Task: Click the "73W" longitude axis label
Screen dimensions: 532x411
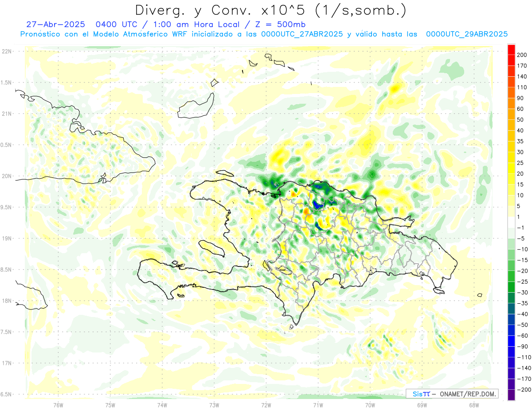Action: [214, 405]
